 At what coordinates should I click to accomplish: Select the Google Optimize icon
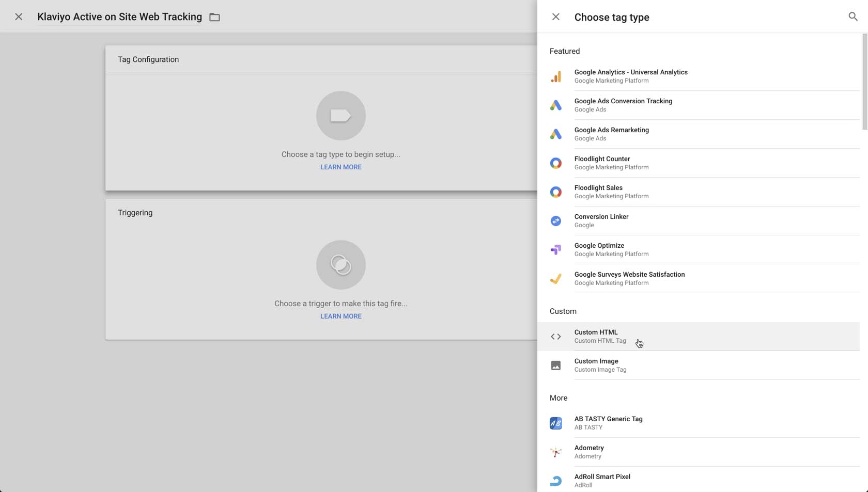pyautogui.click(x=556, y=249)
